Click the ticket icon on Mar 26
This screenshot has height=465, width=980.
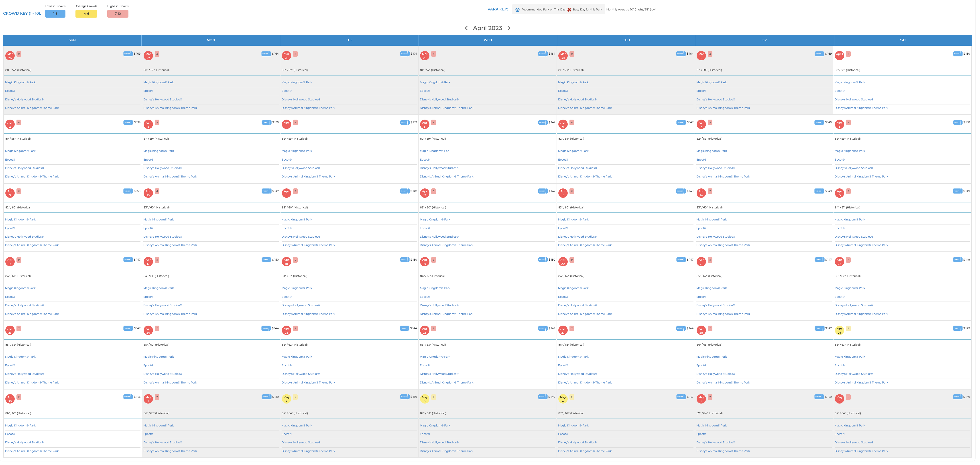[x=128, y=54]
